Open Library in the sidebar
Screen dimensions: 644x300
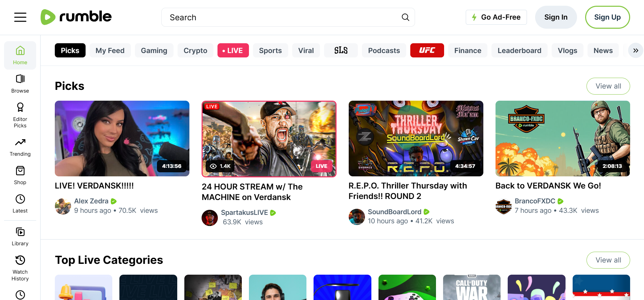pos(20,236)
